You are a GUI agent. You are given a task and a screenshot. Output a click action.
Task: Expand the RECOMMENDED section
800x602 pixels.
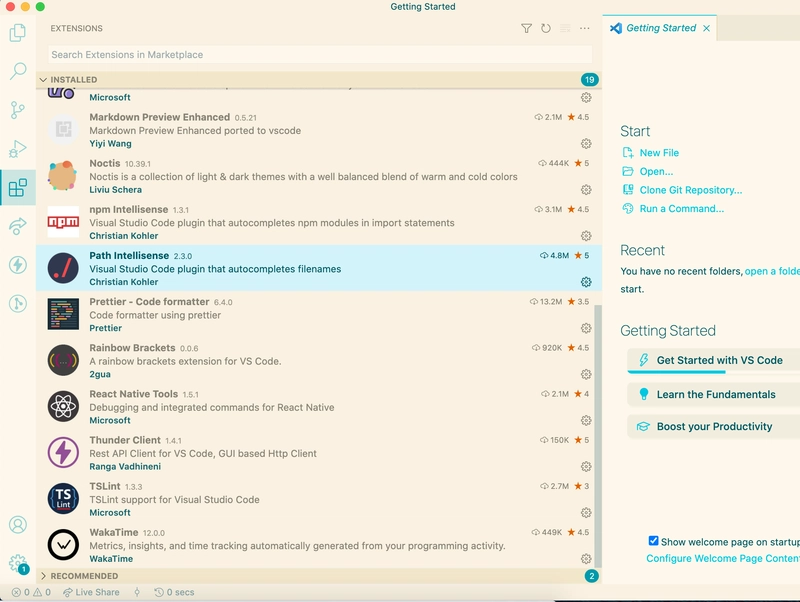pyautogui.click(x=319, y=576)
